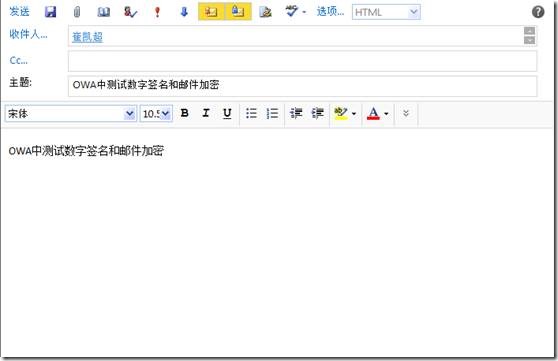Increase paragraph indent

coord(317,114)
